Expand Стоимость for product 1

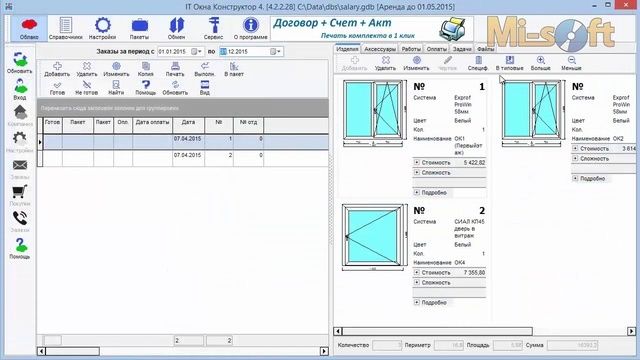[x=417, y=162]
